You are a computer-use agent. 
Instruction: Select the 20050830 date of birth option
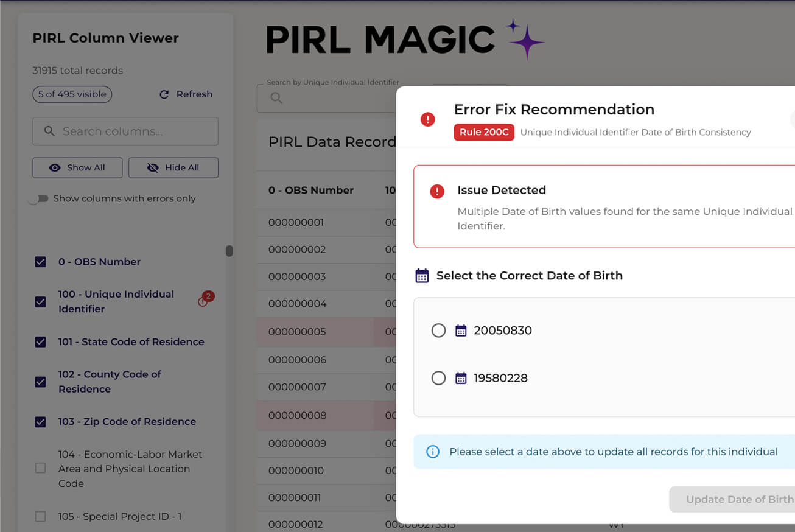pyautogui.click(x=438, y=331)
